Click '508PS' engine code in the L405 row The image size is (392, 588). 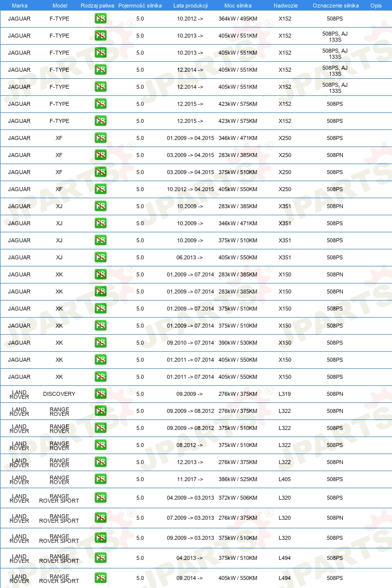(335, 479)
